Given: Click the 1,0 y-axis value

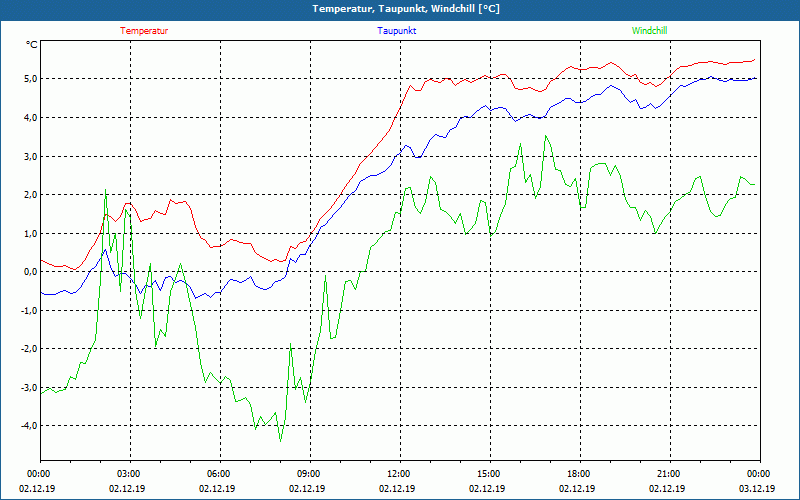Looking at the screenshot, I should pyautogui.click(x=30, y=233).
